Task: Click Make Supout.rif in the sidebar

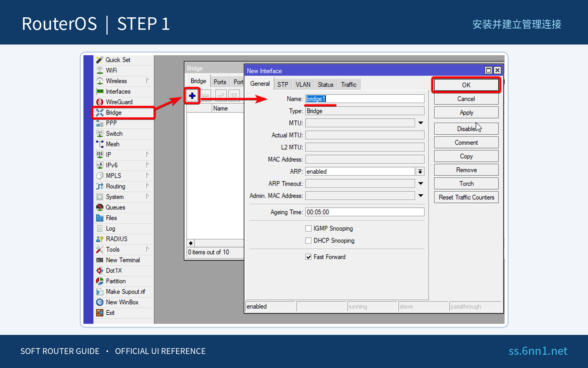Action: click(x=124, y=292)
